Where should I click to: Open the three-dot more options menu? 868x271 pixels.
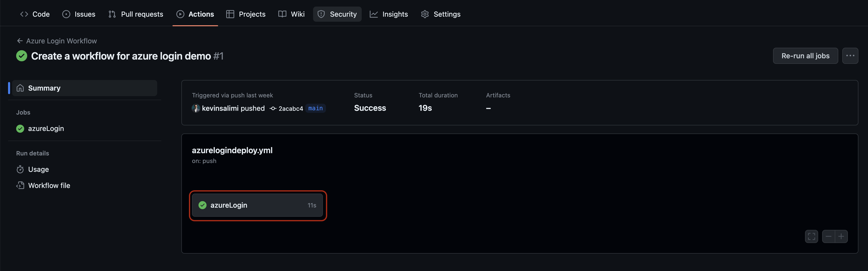click(x=850, y=56)
